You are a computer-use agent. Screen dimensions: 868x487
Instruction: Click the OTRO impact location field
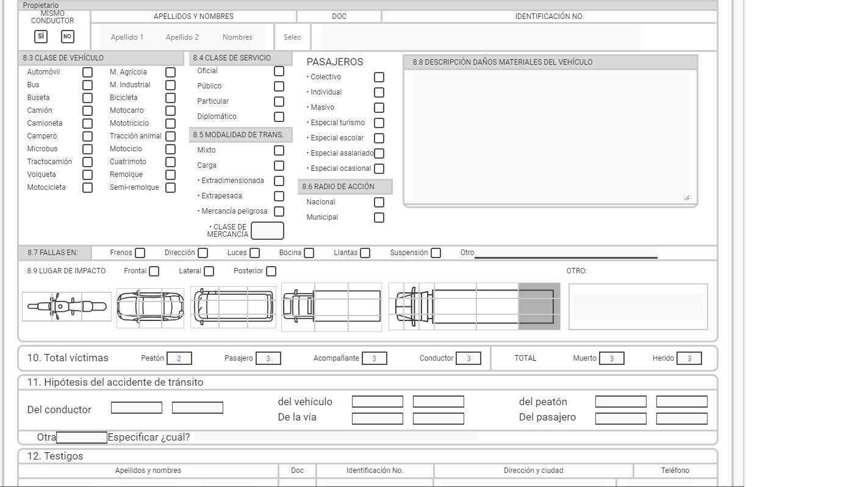coord(638,306)
